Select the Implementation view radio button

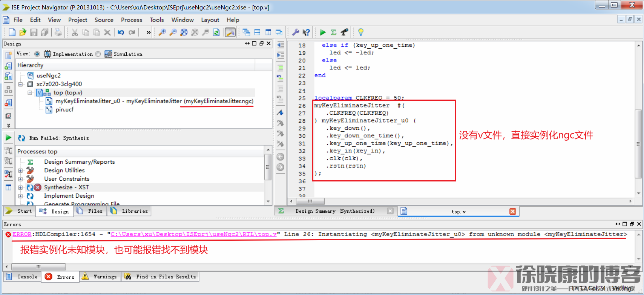37,54
